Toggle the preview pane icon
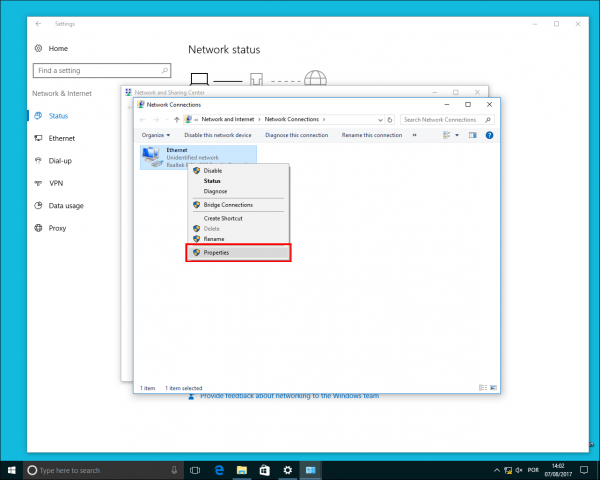The height and width of the screenshot is (480, 600). point(473,135)
